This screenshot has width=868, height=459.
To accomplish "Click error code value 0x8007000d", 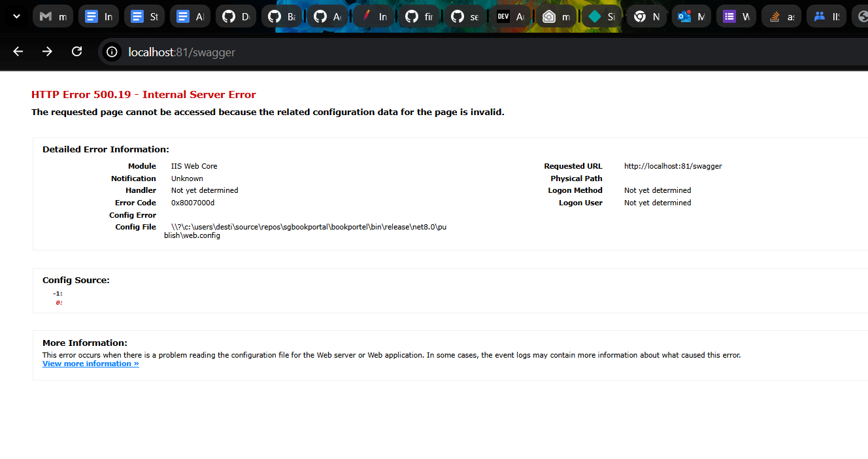I will 193,203.
